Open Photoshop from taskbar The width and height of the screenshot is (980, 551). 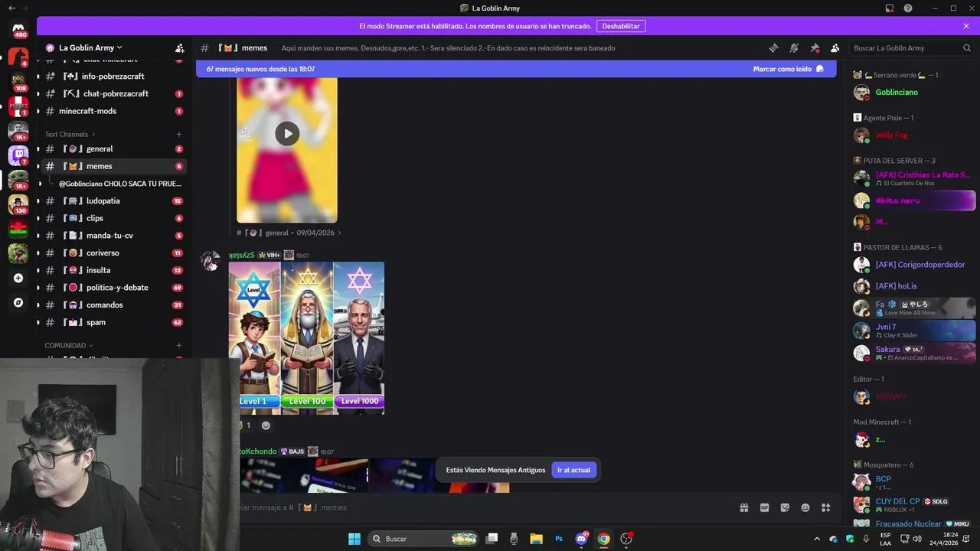[559, 539]
